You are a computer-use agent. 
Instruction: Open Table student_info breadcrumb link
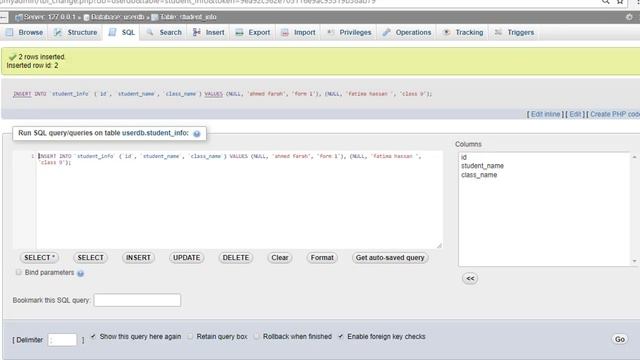point(188,17)
